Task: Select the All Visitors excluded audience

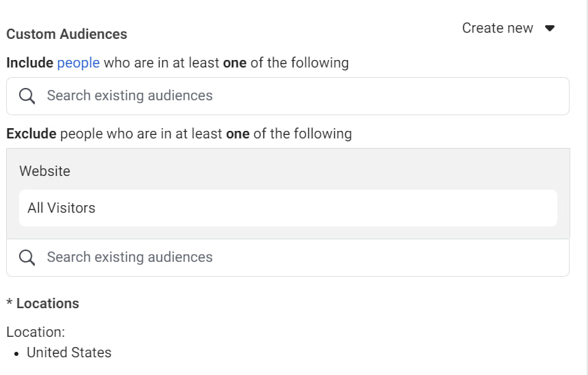Action: (288, 208)
